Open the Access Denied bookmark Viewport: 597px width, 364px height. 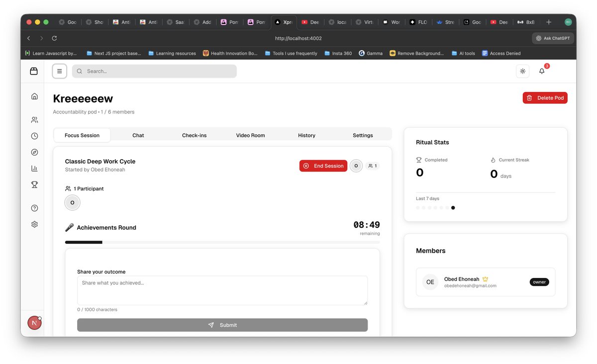click(501, 53)
